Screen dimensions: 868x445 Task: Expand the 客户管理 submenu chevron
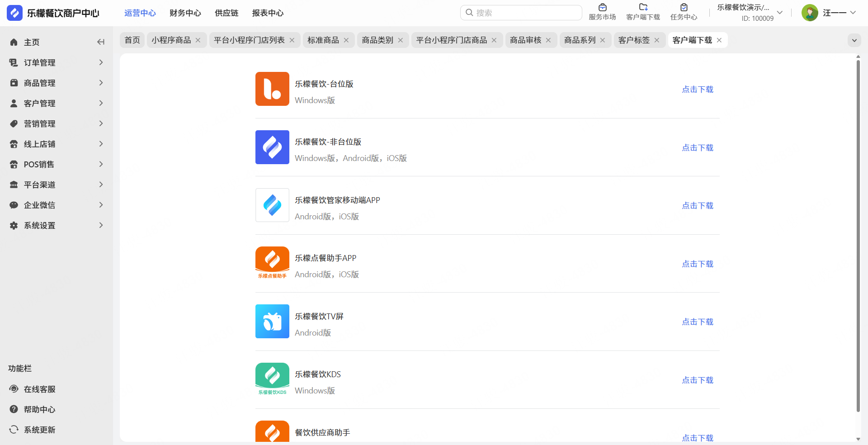click(x=101, y=103)
